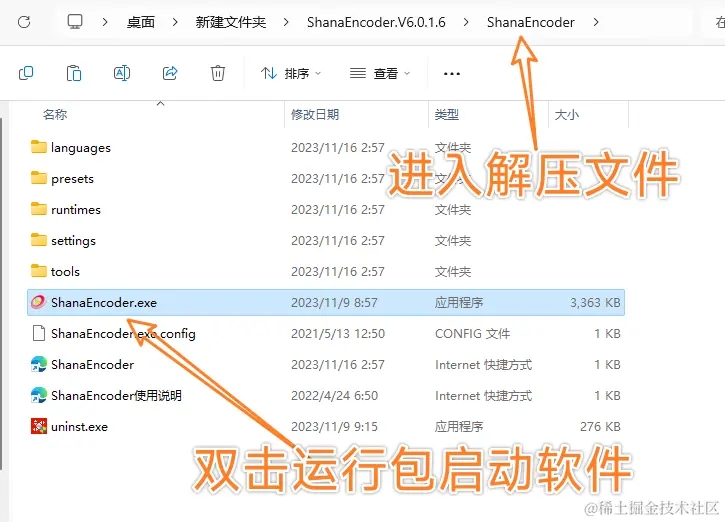Click the refresh icon in address bar
Screen dimensions: 725x522
pos(24,22)
